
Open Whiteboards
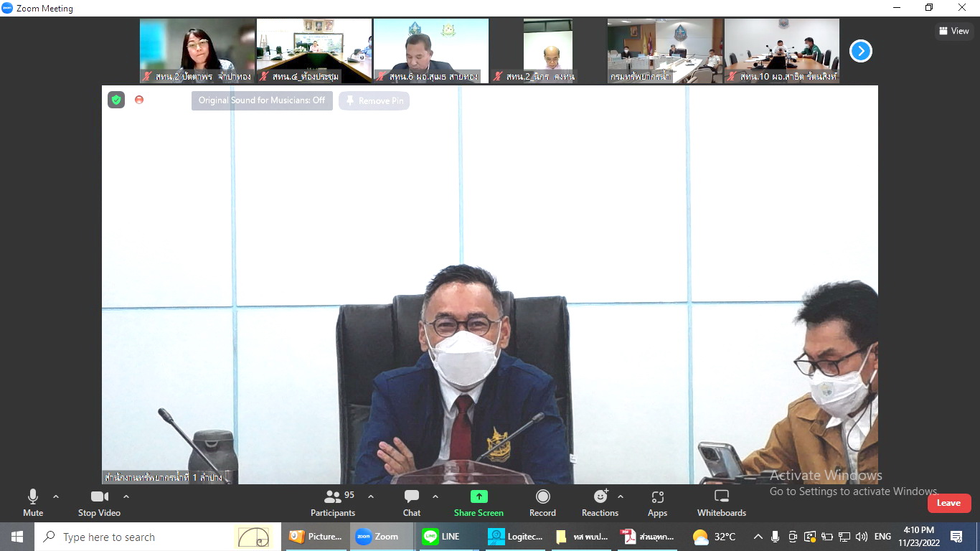(x=722, y=502)
